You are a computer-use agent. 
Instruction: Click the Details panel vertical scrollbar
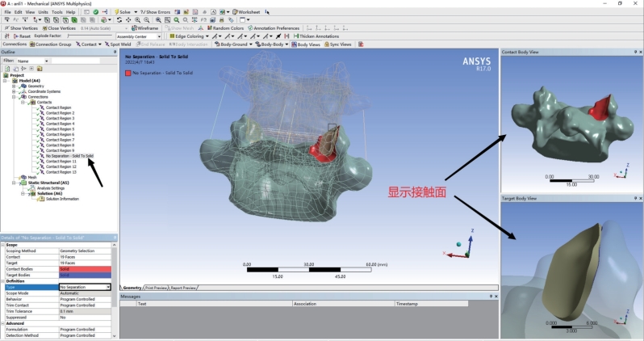tap(114, 290)
